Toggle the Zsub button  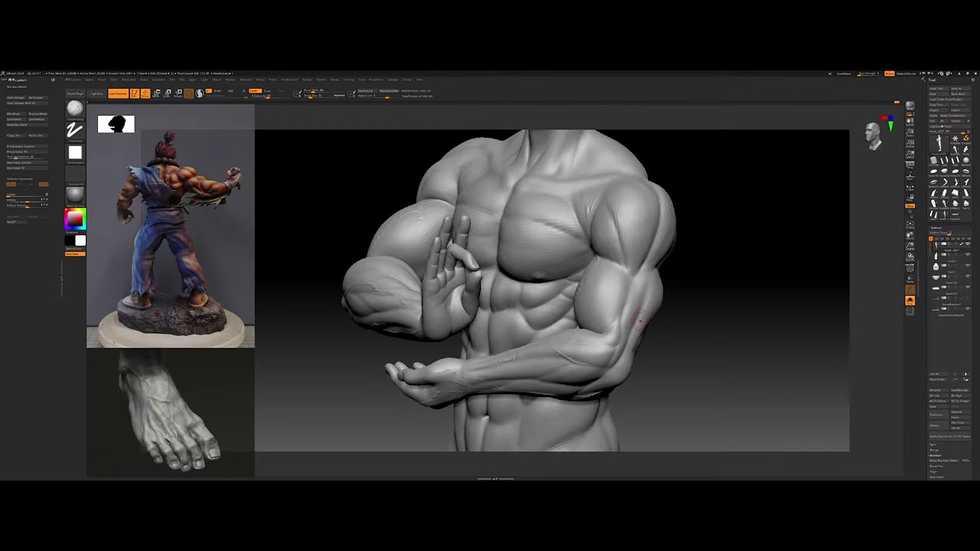[x=267, y=91]
